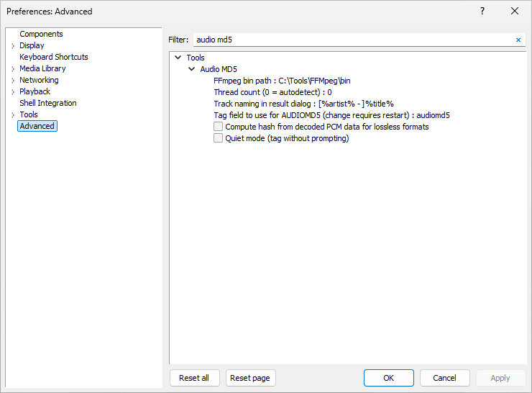Expand Media Library in the sidebar
Screen dimensions: 532x393
12,69
